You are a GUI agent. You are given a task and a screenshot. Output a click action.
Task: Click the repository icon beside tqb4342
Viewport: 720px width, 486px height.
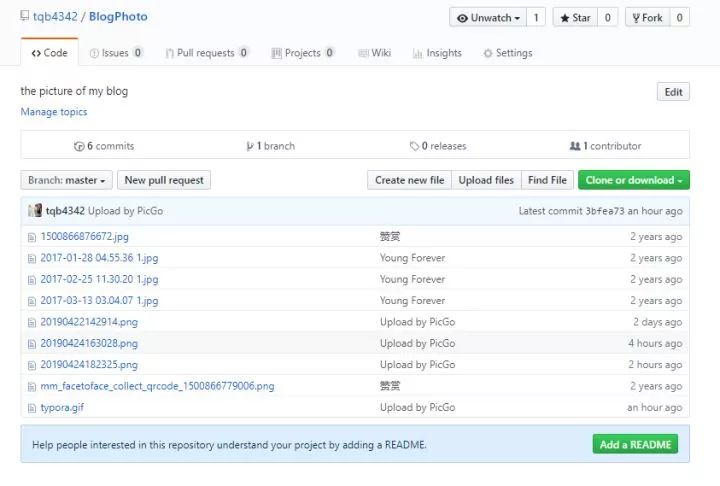tap(25, 16)
